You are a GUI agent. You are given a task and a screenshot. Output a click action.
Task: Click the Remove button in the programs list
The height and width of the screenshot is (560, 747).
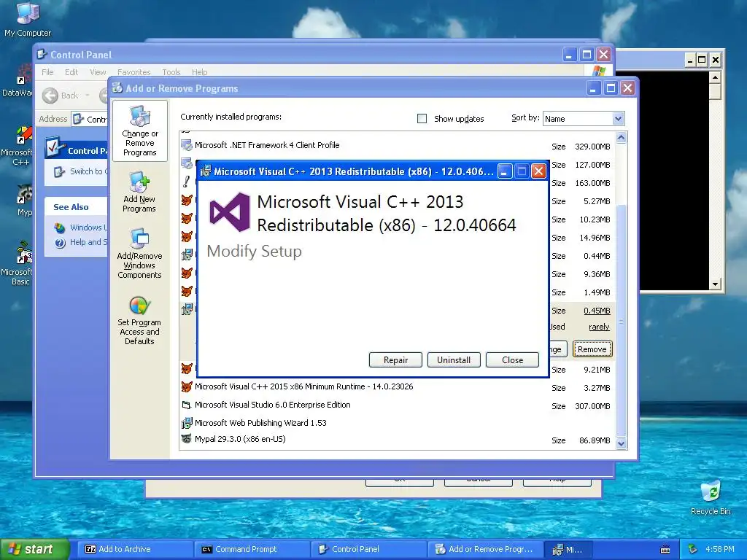click(592, 349)
